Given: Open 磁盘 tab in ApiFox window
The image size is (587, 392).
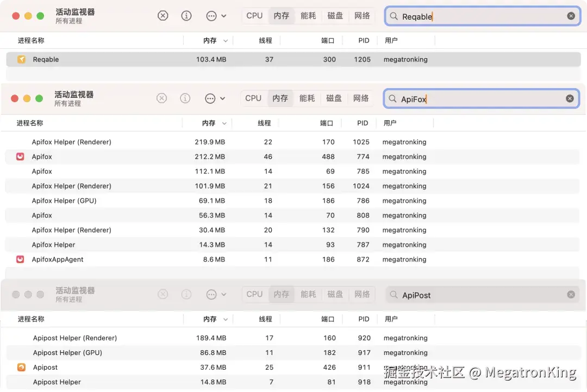Looking at the screenshot, I should 334,98.
